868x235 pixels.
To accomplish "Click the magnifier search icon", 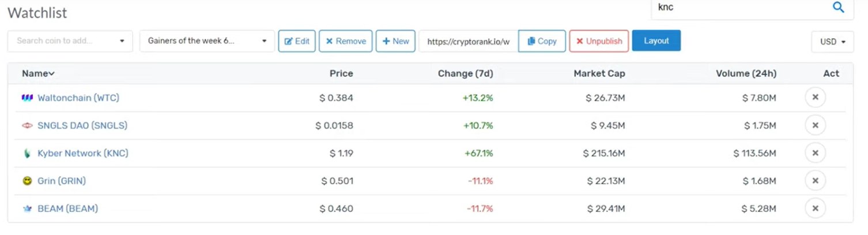I will click(838, 8).
